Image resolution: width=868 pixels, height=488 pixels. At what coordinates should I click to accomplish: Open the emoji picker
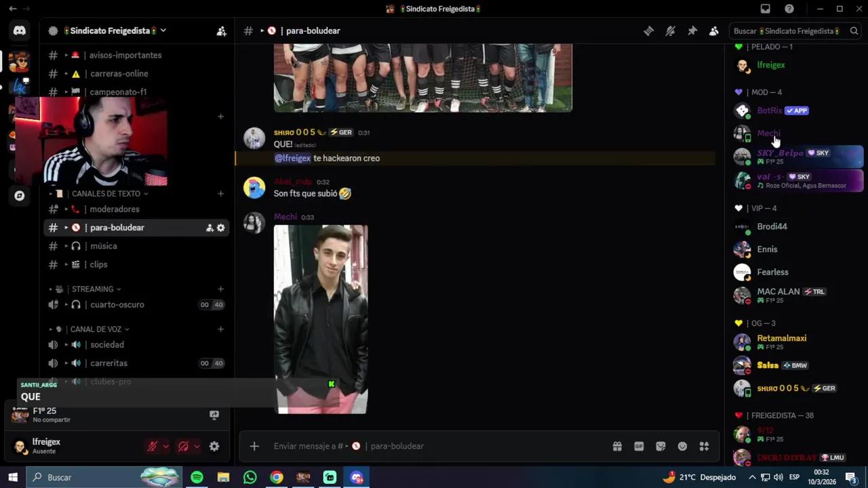point(682,446)
